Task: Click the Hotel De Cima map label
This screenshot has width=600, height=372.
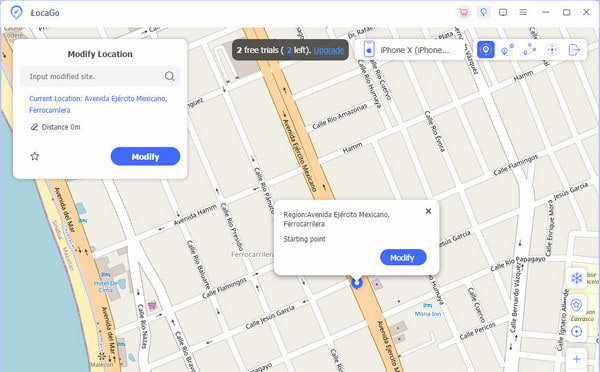Action: (106, 287)
